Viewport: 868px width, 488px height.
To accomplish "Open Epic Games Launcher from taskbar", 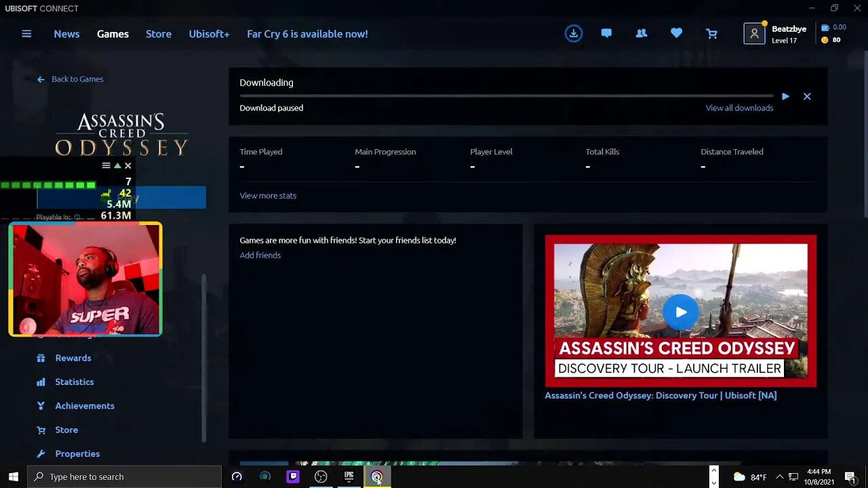I will pyautogui.click(x=349, y=476).
